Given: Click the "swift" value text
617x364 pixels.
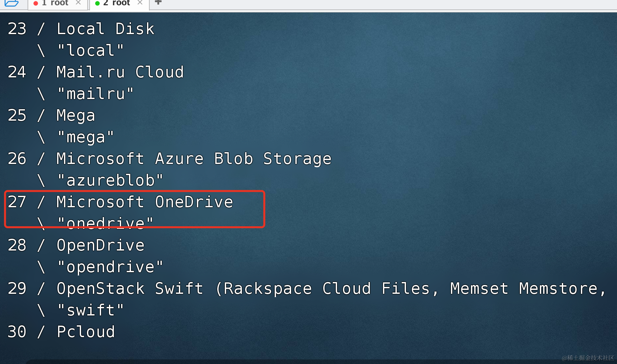Looking at the screenshot, I should (90, 310).
